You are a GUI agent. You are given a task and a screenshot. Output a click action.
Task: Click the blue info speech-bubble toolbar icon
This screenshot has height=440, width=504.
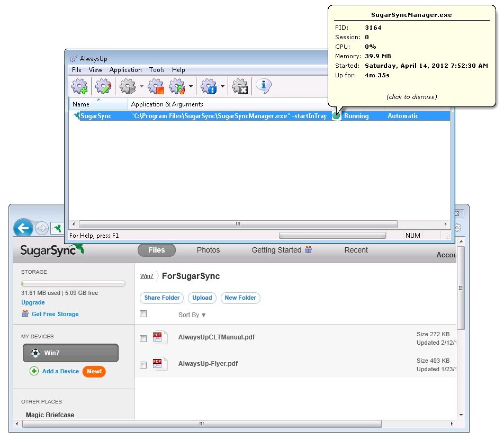[264, 86]
